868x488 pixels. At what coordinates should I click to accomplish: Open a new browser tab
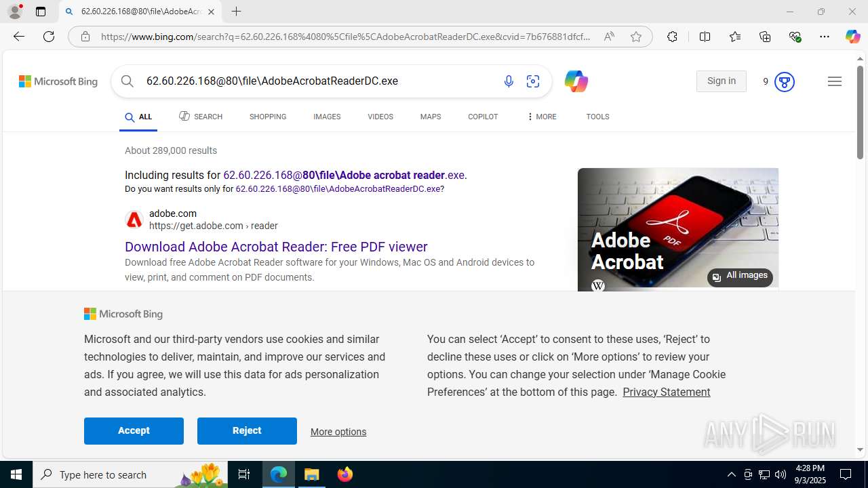click(236, 12)
